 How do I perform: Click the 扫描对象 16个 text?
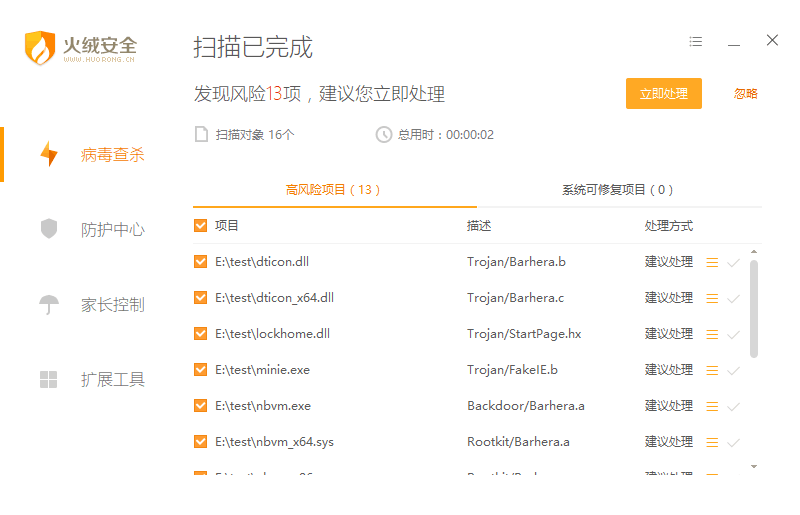(x=255, y=135)
